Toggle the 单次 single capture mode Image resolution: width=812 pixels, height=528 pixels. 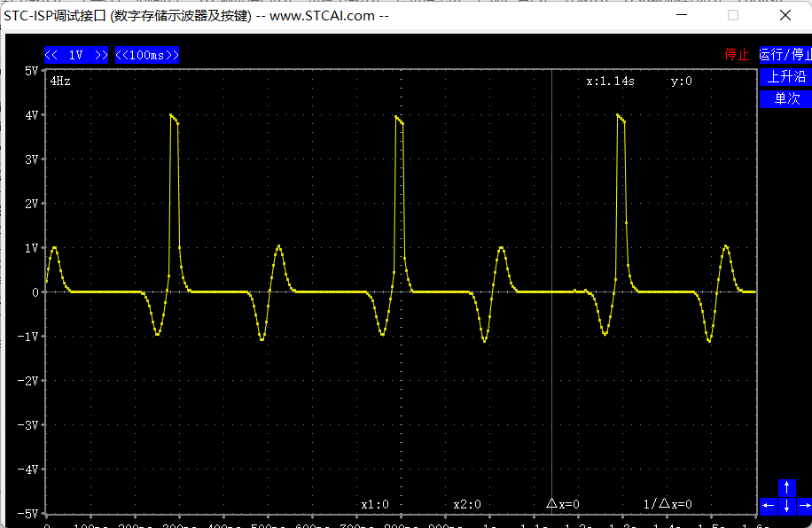pos(785,98)
